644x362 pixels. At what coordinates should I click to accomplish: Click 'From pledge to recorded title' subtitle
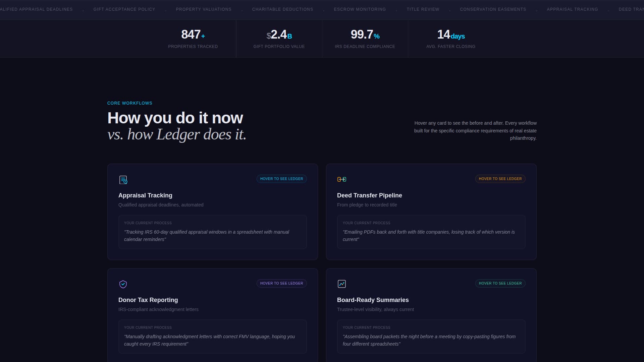(x=367, y=205)
